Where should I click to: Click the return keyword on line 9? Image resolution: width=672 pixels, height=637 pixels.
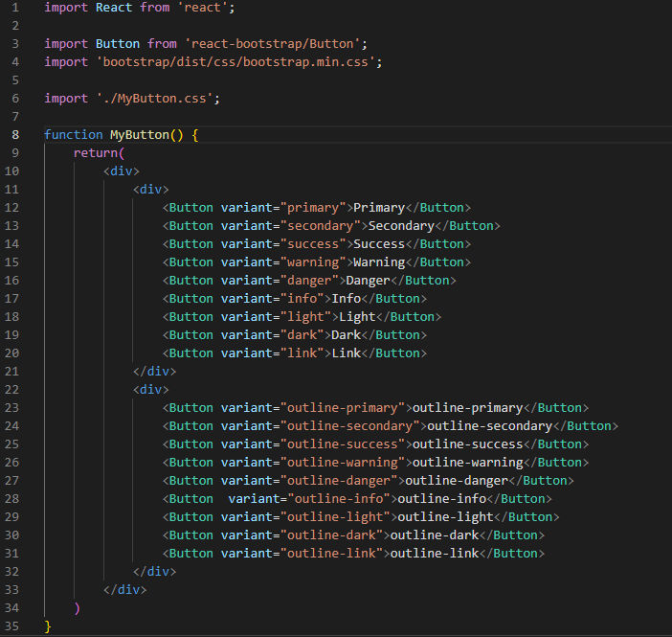coord(95,152)
